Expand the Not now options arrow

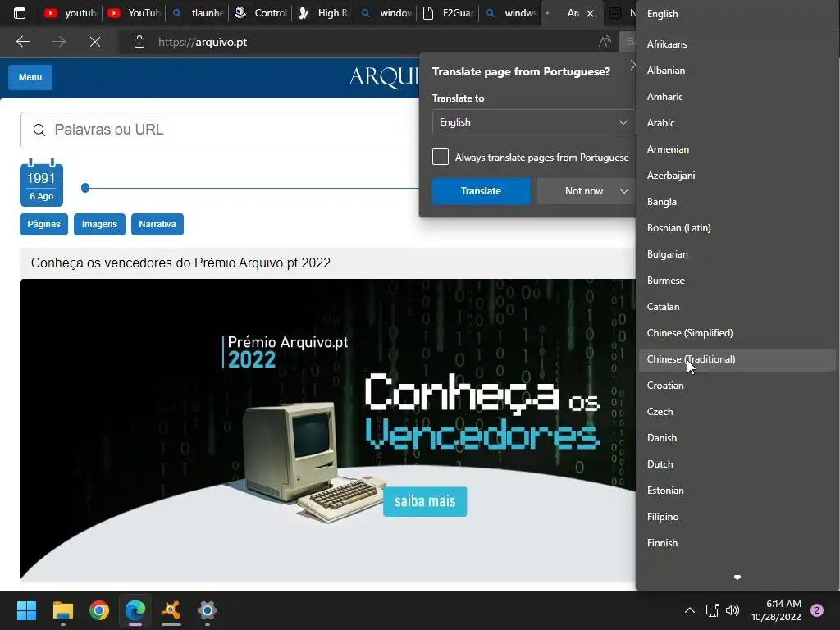tap(623, 191)
